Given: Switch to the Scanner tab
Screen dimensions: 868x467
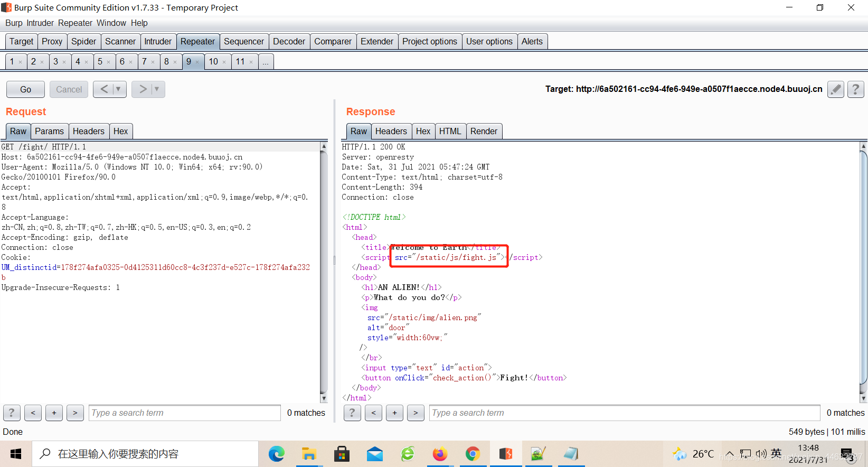Looking at the screenshot, I should (x=120, y=41).
